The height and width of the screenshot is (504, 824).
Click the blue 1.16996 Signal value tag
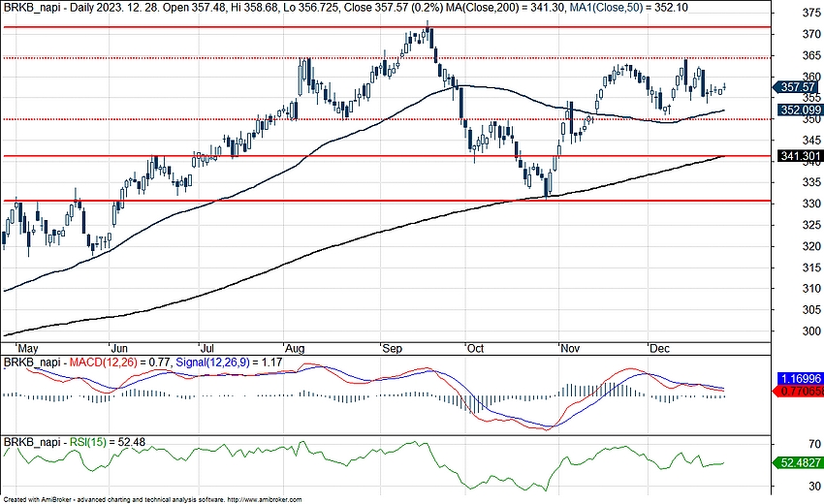click(799, 381)
